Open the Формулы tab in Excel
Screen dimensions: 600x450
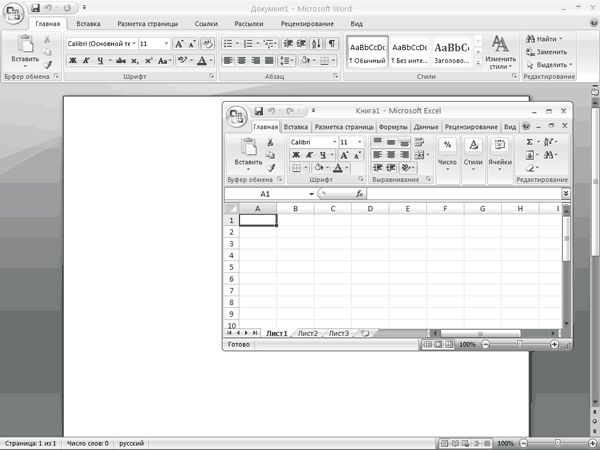[393, 127]
